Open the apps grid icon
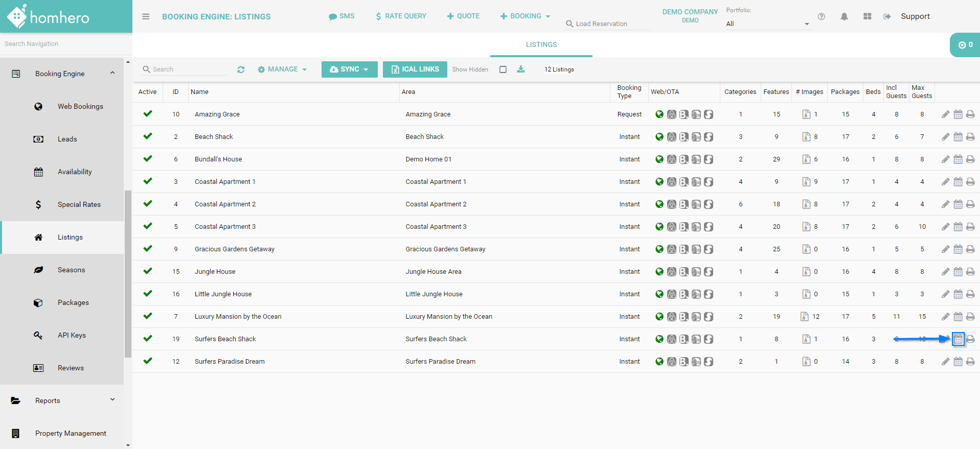 coord(867,16)
